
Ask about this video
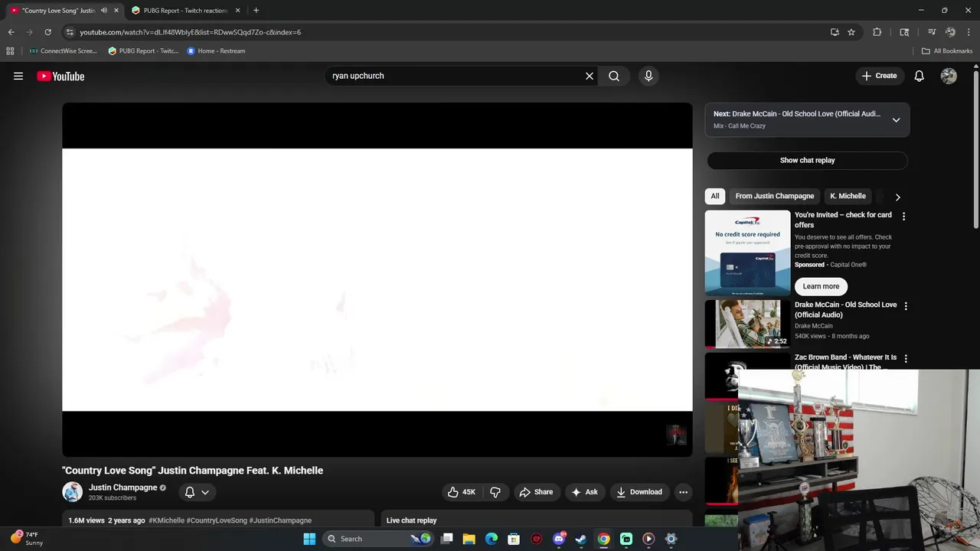(x=584, y=492)
